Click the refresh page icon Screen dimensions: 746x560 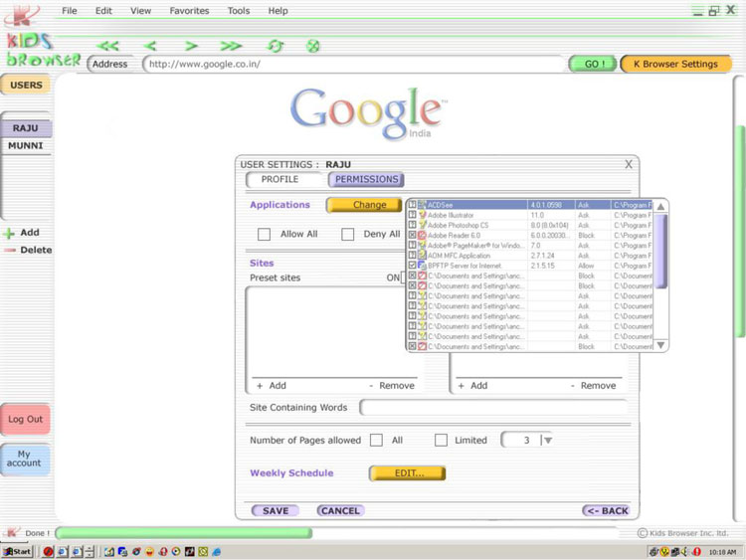pyautogui.click(x=276, y=46)
